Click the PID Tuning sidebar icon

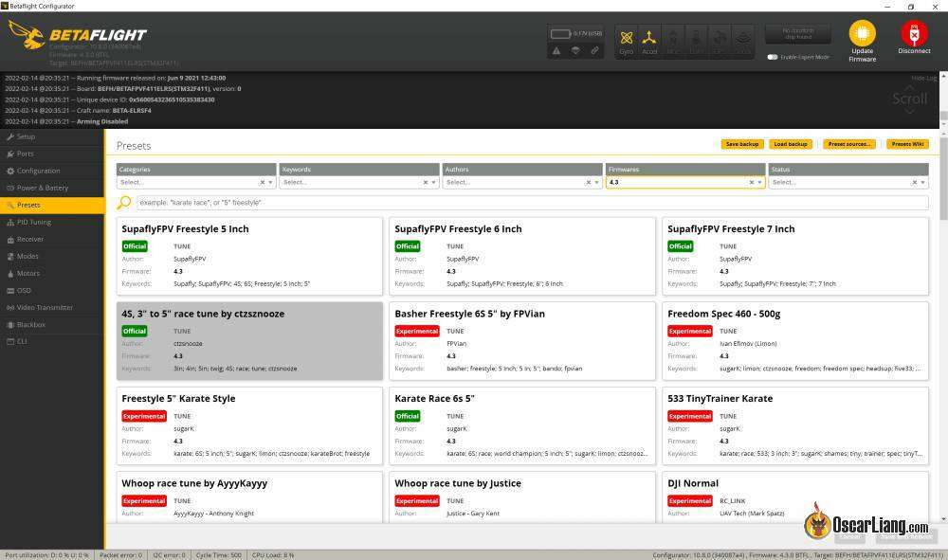pyautogui.click(x=10, y=223)
